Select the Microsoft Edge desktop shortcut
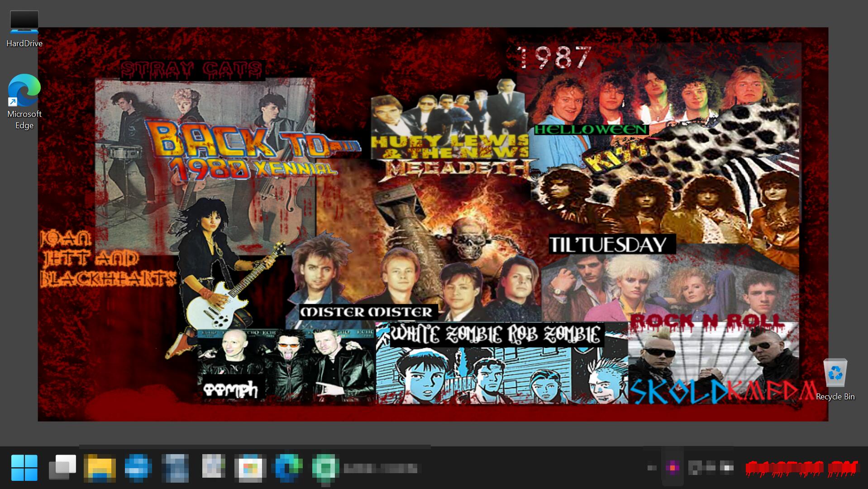Viewport: 868px width, 489px height. point(24,102)
